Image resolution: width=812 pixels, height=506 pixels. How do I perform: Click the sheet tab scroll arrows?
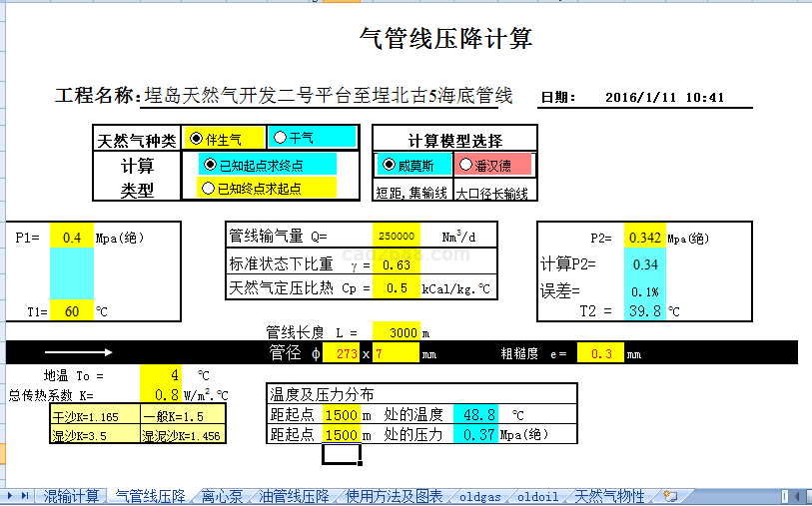coord(18,496)
